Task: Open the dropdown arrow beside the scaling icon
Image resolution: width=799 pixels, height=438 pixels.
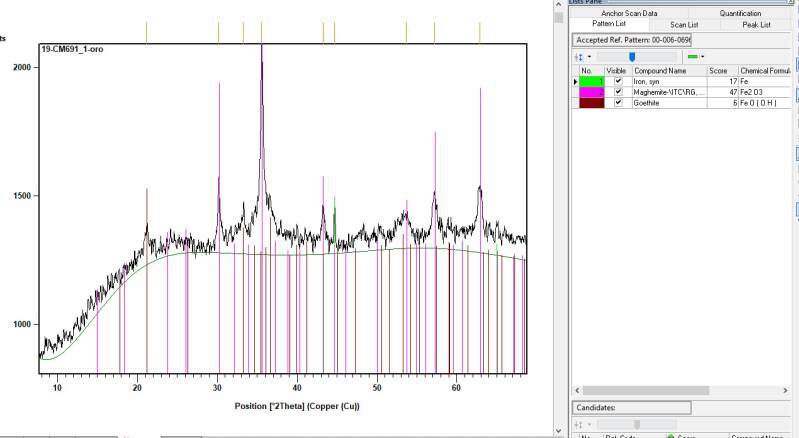Action: coord(590,57)
